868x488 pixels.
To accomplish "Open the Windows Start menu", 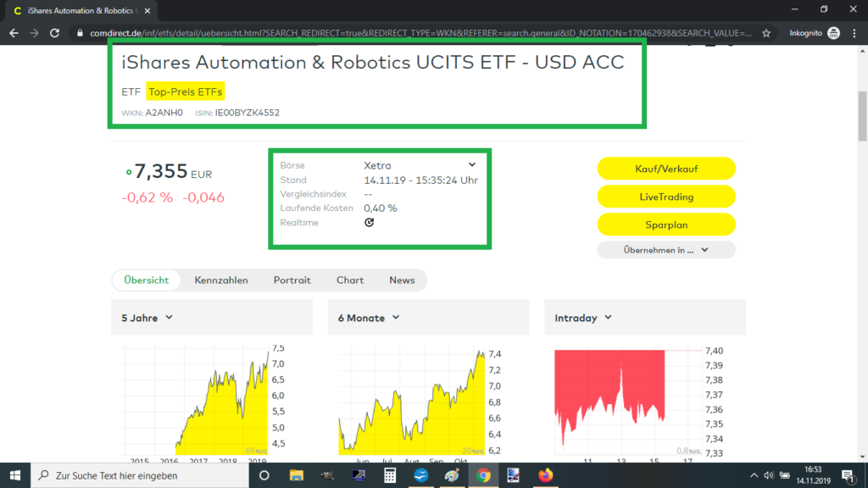I will tap(15, 475).
